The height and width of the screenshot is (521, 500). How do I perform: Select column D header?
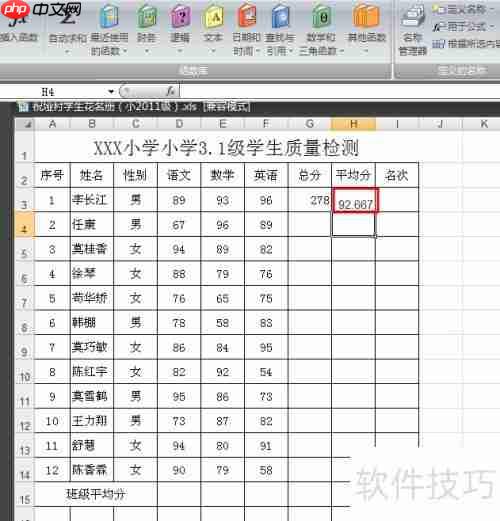179,124
